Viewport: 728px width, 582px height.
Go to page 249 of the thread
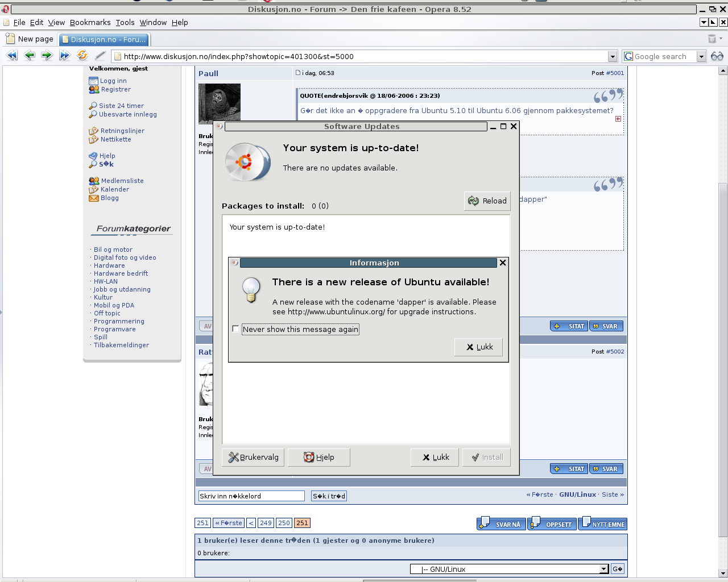pos(266,523)
